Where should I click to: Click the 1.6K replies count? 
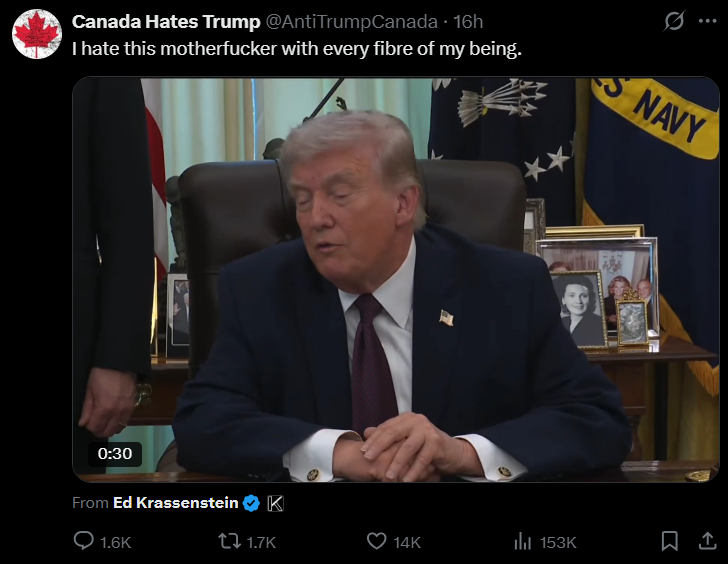tap(116, 542)
